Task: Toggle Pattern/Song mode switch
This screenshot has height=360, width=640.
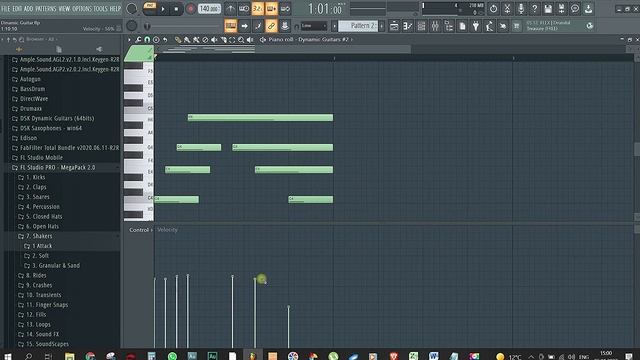Action: coord(150,8)
